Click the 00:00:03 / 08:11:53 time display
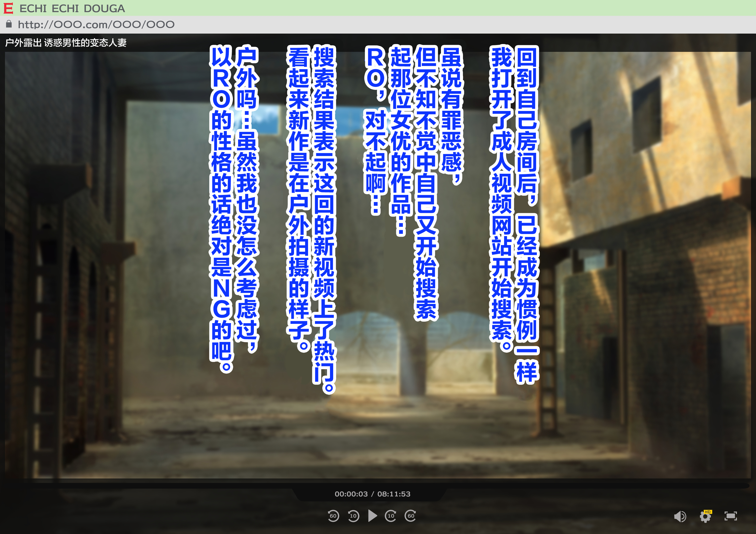Image resolution: width=756 pixels, height=534 pixels. pyautogui.click(x=372, y=494)
